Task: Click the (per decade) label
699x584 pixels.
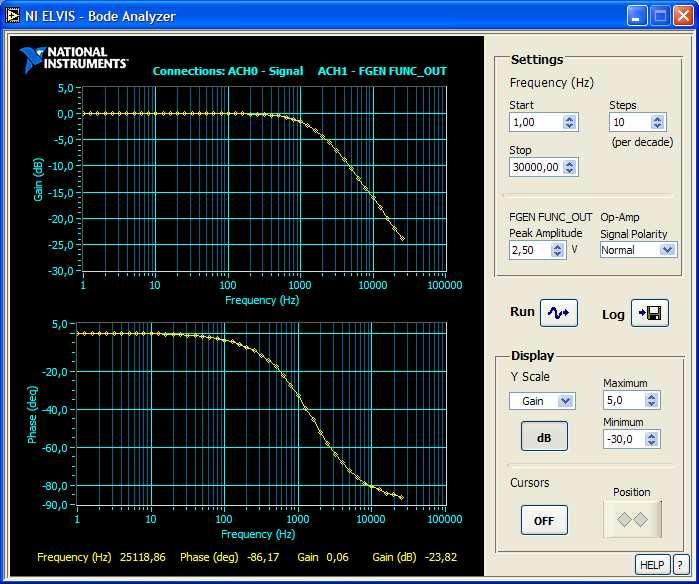Action: (x=642, y=142)
